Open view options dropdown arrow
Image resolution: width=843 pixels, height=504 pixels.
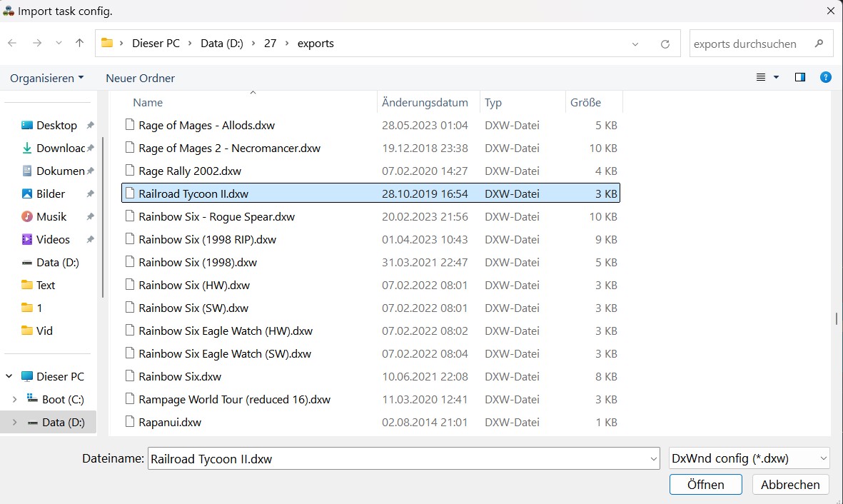point(776,77)
